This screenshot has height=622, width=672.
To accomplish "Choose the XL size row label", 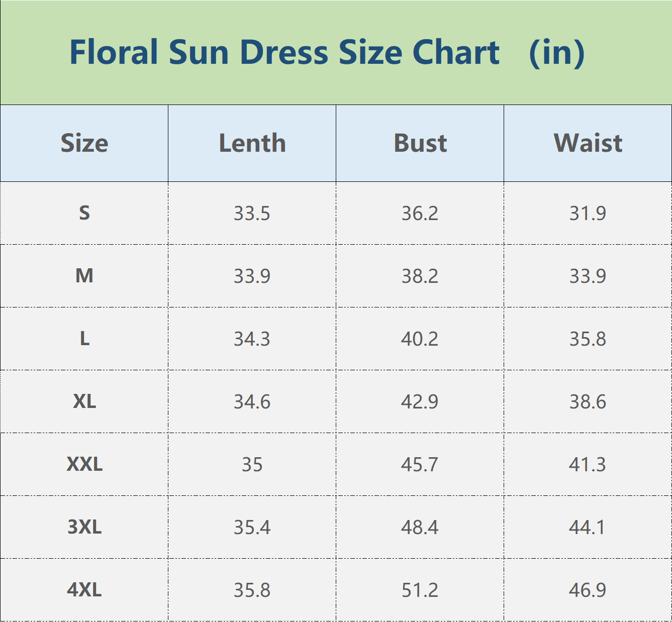I will pyautogui.click(x=84, y=401).
